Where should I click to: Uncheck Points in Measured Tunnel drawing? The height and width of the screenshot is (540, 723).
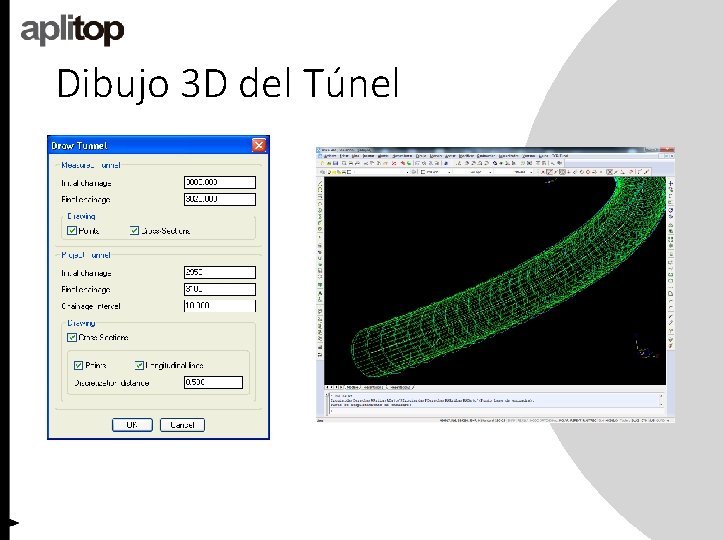pyautogui.click(x=72, y=231)
